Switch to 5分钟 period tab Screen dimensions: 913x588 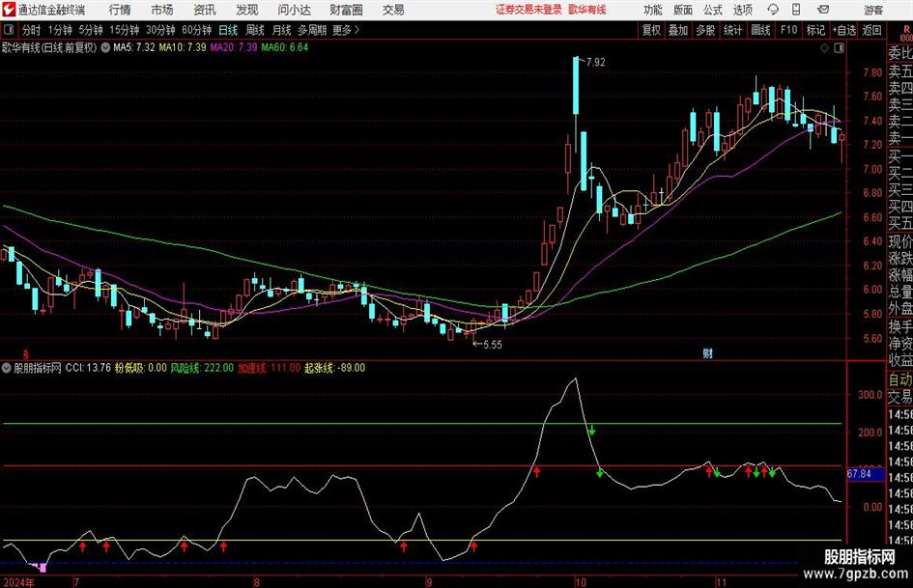tap(91, 30)
